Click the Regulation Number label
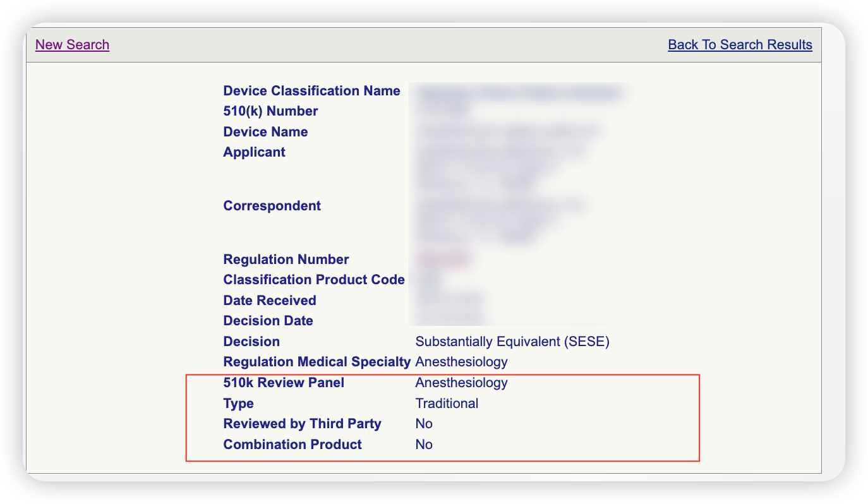 coord(286,259)
